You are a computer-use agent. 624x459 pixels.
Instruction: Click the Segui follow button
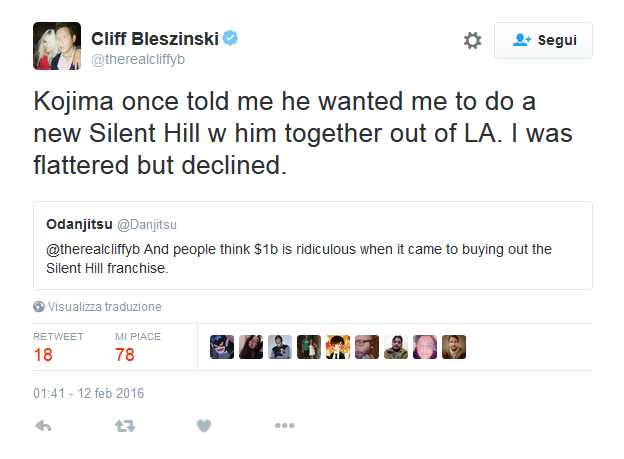(543, 41)
